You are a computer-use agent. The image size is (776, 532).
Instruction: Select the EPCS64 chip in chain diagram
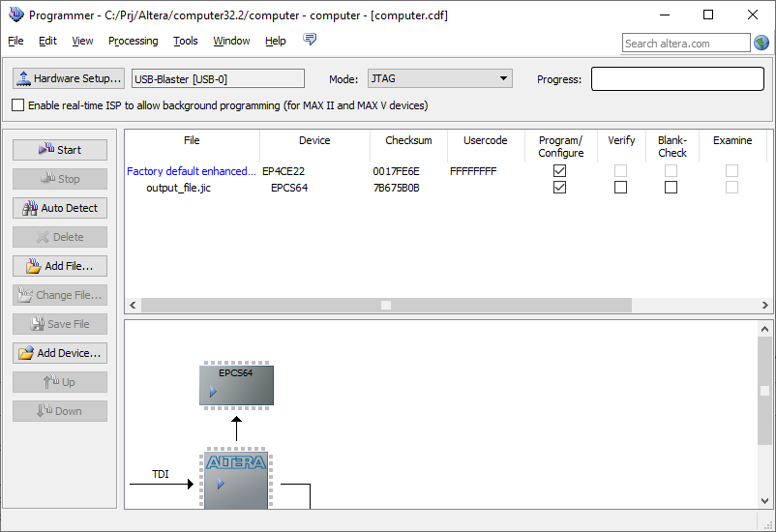tap(236, 386)
